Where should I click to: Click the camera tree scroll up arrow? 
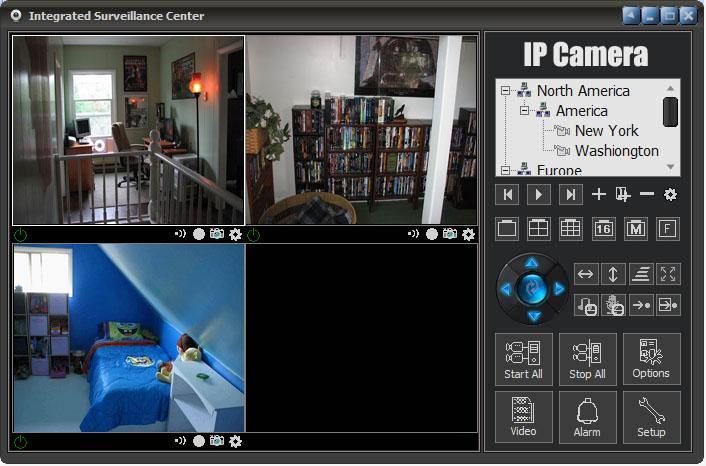670,88
